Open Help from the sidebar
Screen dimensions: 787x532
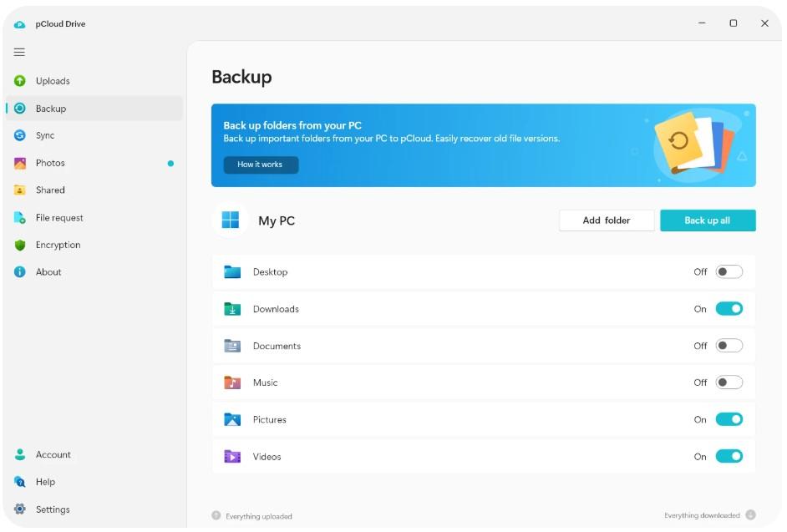click(x=94, y=482)
